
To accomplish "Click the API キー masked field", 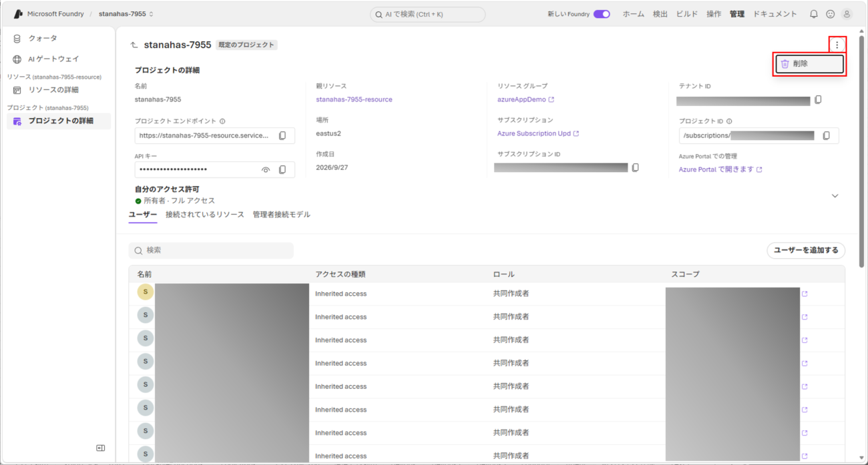I will pyautogui.click(x=215, y=170).
